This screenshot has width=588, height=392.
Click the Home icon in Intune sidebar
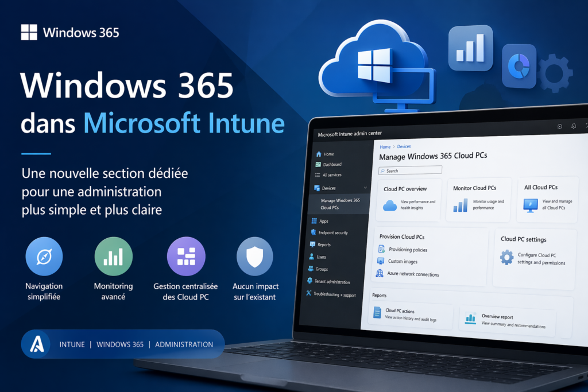pos(319,154)
